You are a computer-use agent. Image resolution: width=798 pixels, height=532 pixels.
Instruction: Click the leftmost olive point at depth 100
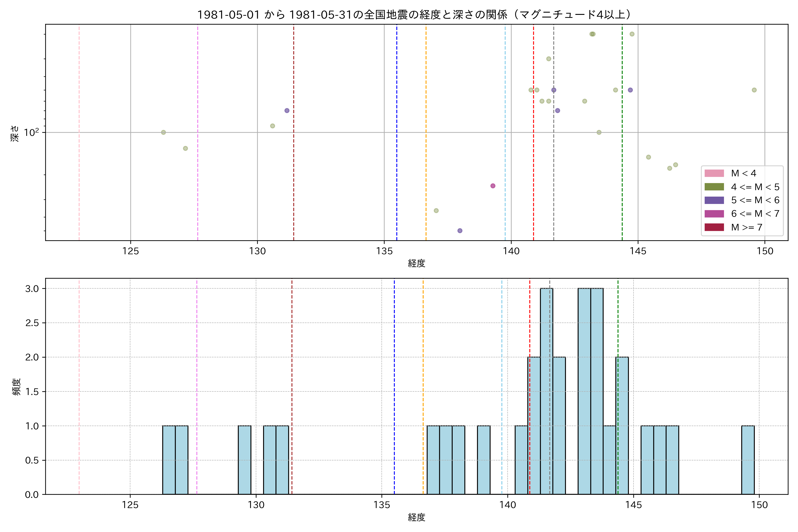tap(163, 132)
